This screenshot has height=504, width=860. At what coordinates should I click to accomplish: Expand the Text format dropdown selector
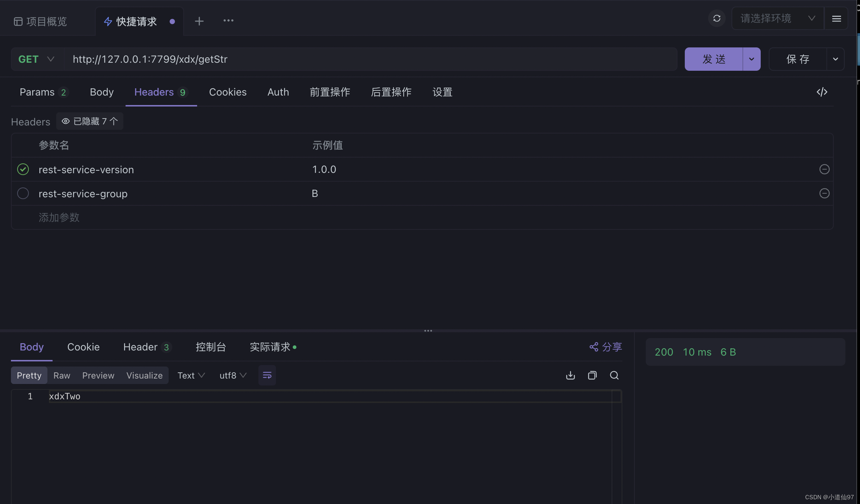[191, 375]
